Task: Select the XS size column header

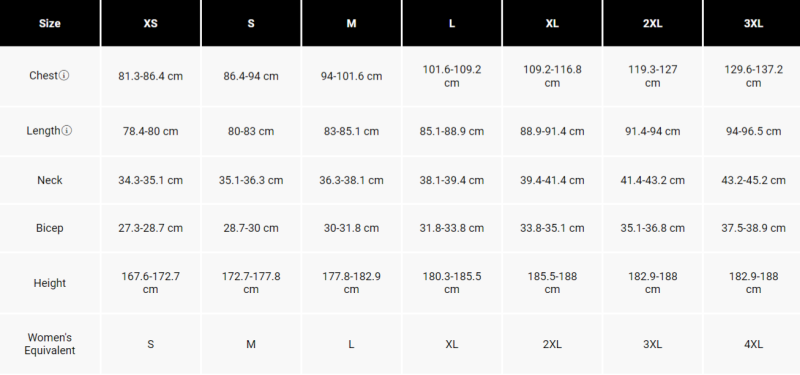Action: pos(151,23)
